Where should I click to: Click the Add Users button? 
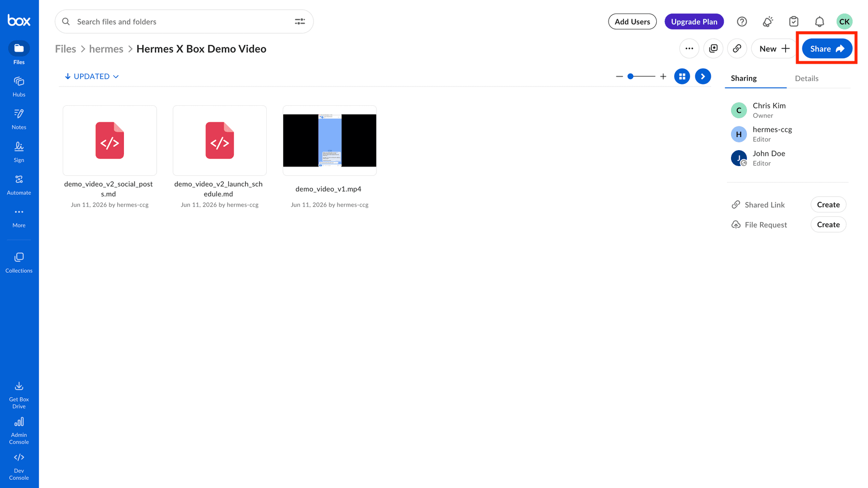[632, 22]
